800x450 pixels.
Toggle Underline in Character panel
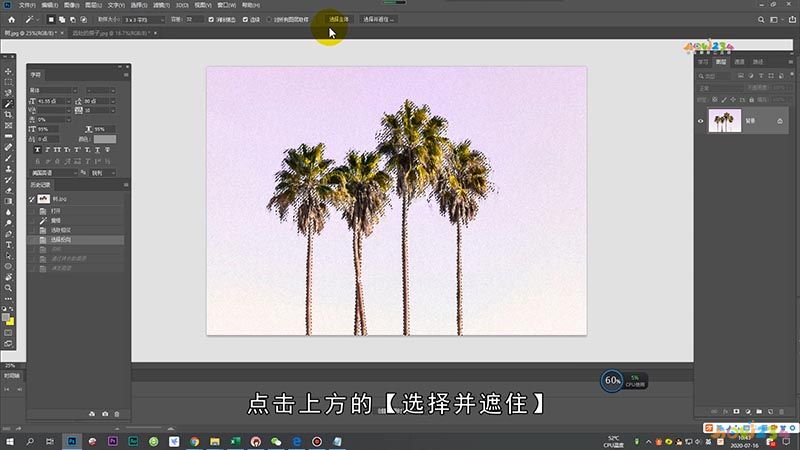(x=97, y=150)
